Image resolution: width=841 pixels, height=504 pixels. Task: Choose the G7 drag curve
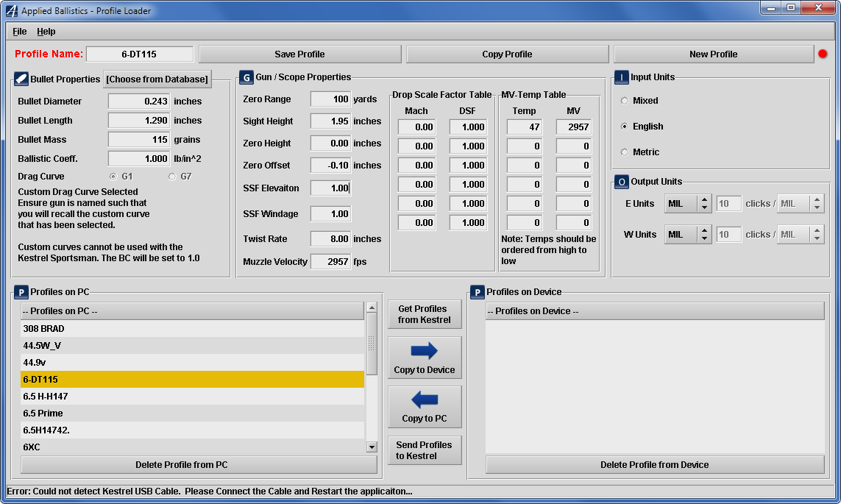pyautogui.click(x=172, y=177)
